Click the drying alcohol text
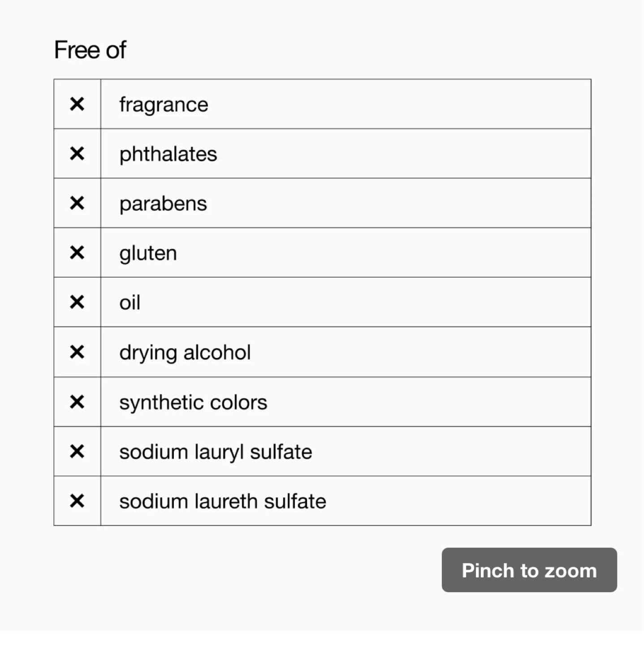The height and width of the screenshot is (645, 644). tap(185, 353)
